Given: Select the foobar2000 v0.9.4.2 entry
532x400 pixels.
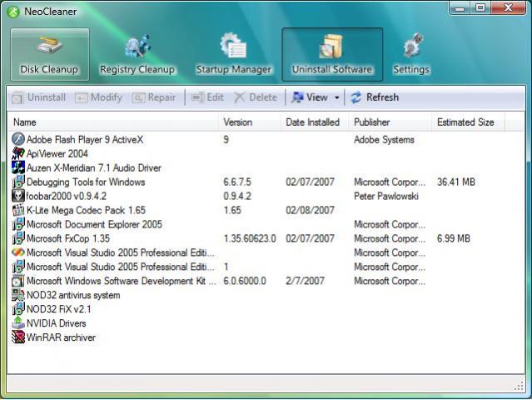Looking at the screenshot, I should (67, 197).
